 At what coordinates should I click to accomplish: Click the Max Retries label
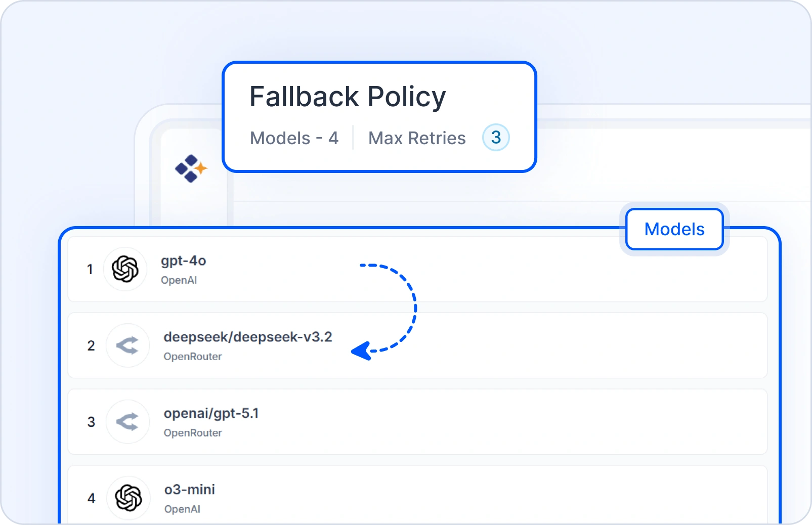pyautogui.click(x=417, y=138)
